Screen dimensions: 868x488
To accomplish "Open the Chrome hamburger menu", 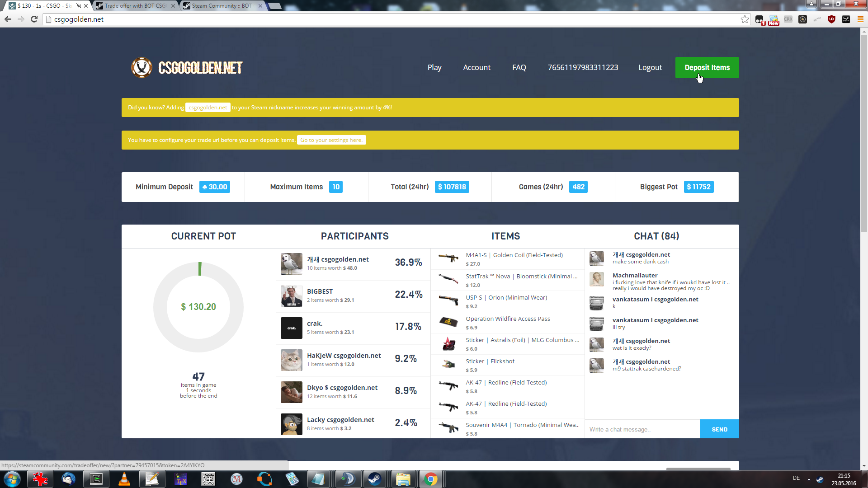I will [860, 19].
